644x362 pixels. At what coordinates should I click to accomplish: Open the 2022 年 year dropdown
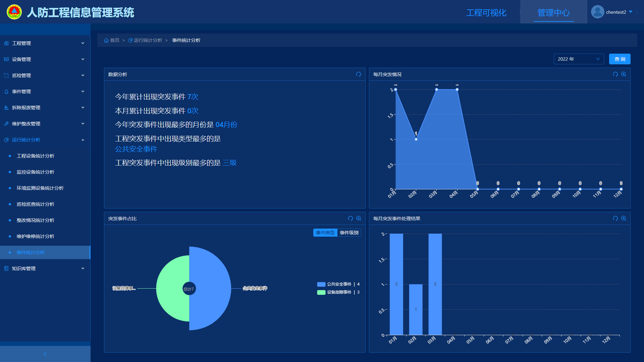point(578,59)
